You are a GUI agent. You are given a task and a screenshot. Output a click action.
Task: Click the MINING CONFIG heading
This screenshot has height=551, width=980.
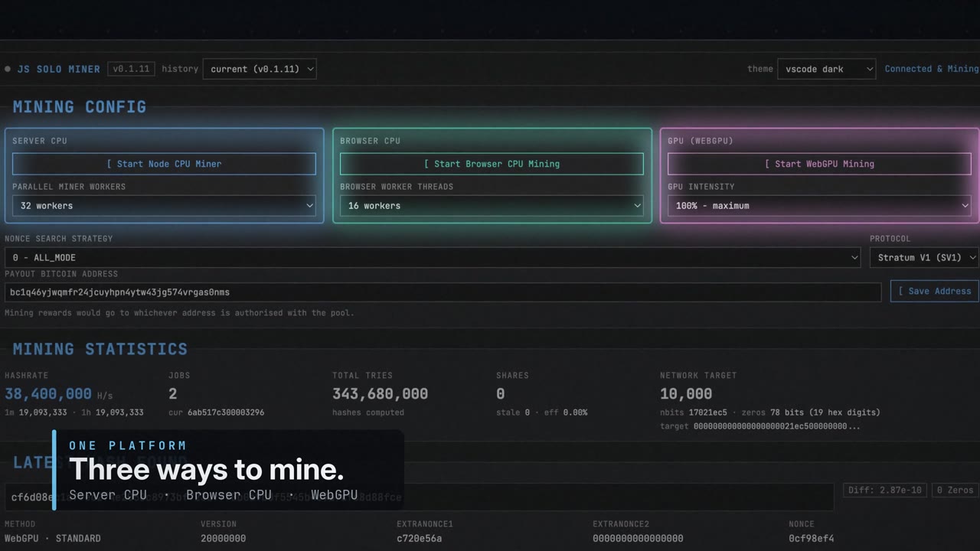(80, 107)
